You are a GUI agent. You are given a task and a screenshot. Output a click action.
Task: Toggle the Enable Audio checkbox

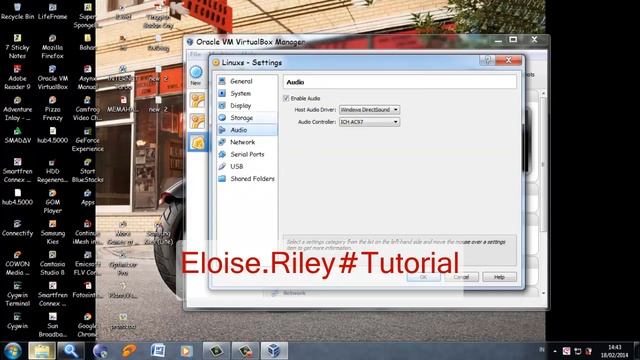pyautogui.click(x=286, y=98)
